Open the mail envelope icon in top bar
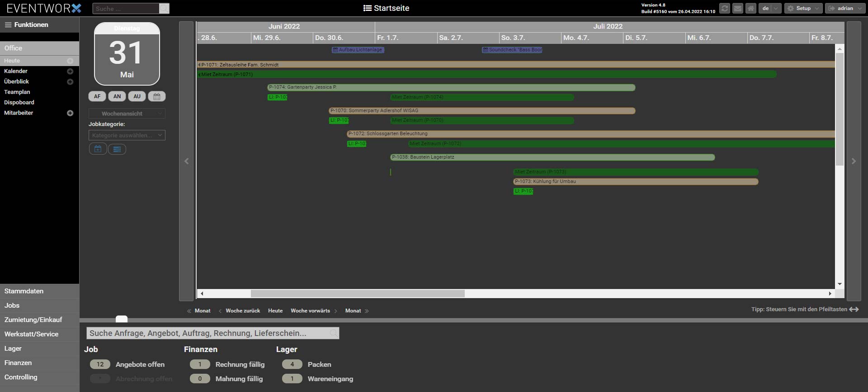The height and width of the screenshot is (392, 868). click(738, 9)
